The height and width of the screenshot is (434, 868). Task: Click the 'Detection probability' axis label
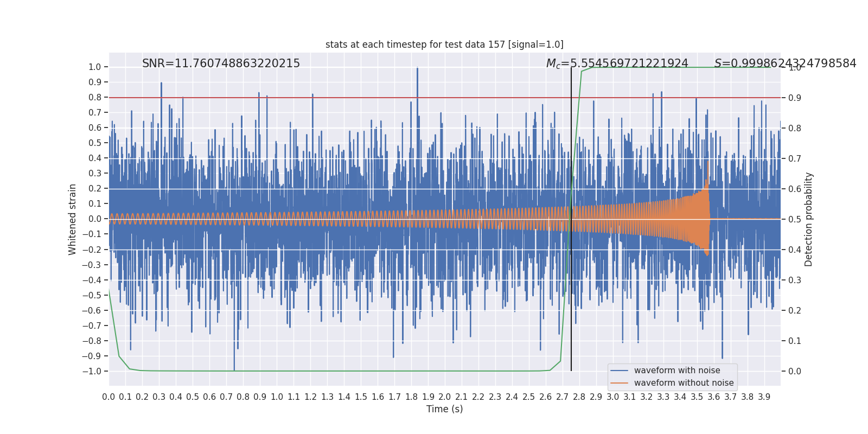809,219
